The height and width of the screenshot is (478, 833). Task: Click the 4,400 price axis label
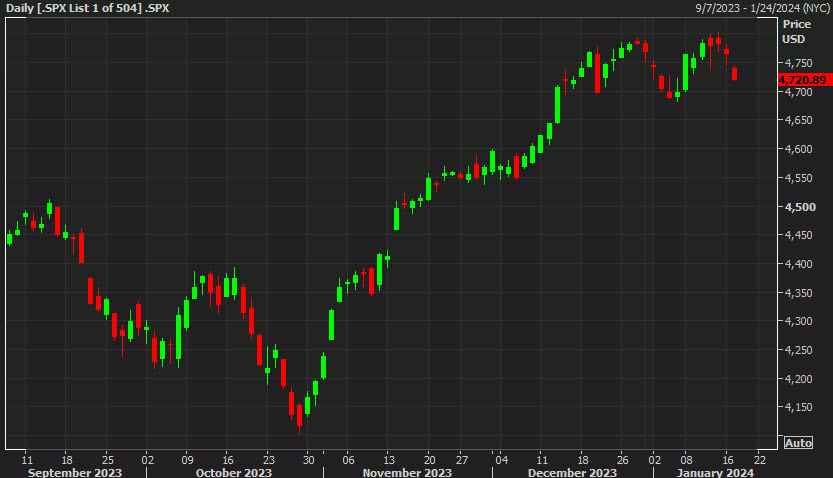[798, 264]
